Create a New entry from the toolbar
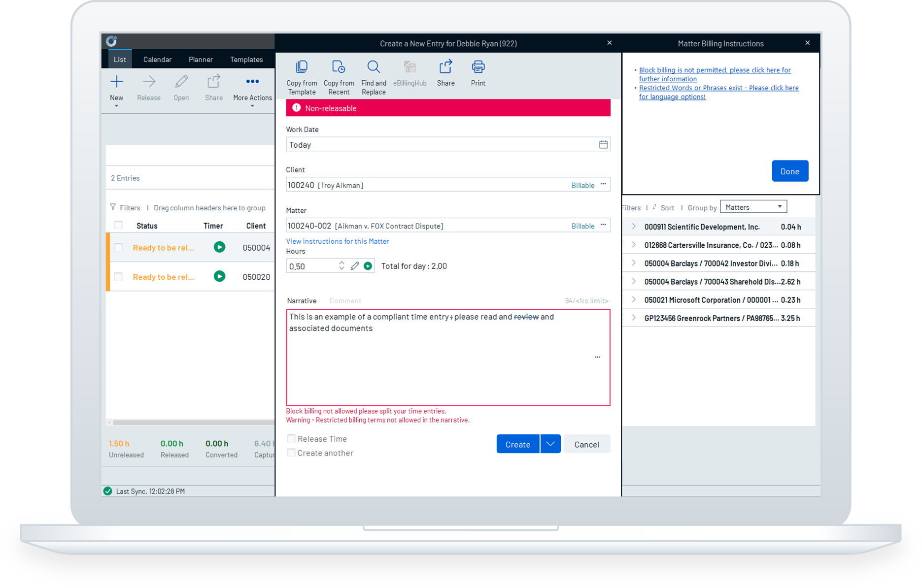Viewport: 922px width, 588px height. pyautogui.click(x=116, y=88)
